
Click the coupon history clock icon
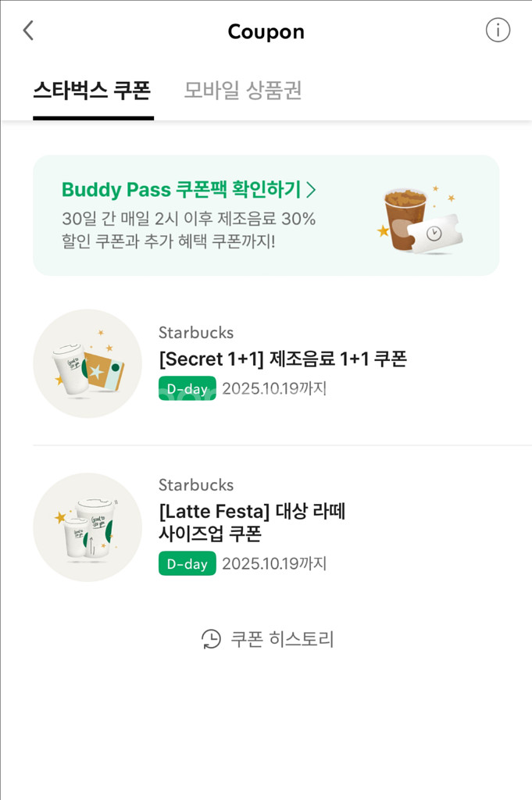click(211, 639)
